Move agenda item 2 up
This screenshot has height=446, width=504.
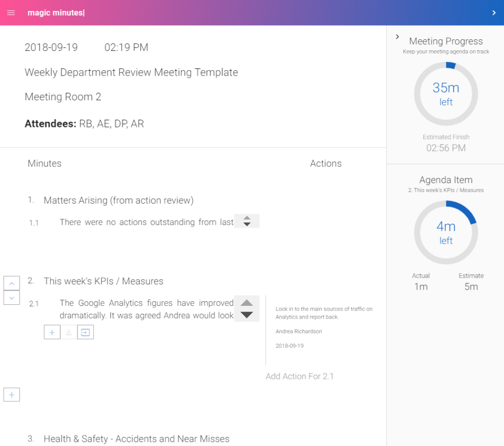coord(12,283)
